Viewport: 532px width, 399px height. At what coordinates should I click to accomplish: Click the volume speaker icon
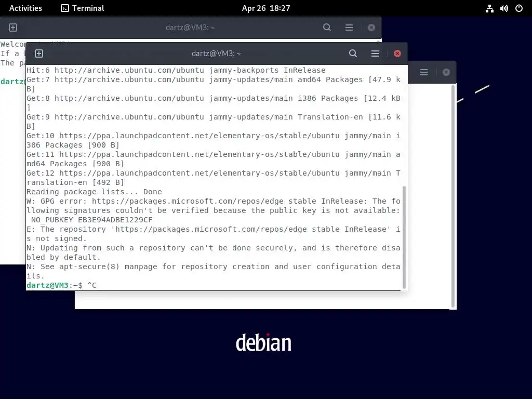click(x=504, y=8)
